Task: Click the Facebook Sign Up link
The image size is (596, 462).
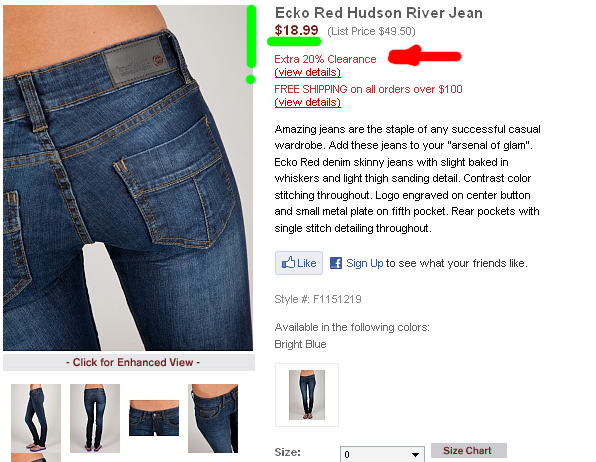Action: click(365, 263)
